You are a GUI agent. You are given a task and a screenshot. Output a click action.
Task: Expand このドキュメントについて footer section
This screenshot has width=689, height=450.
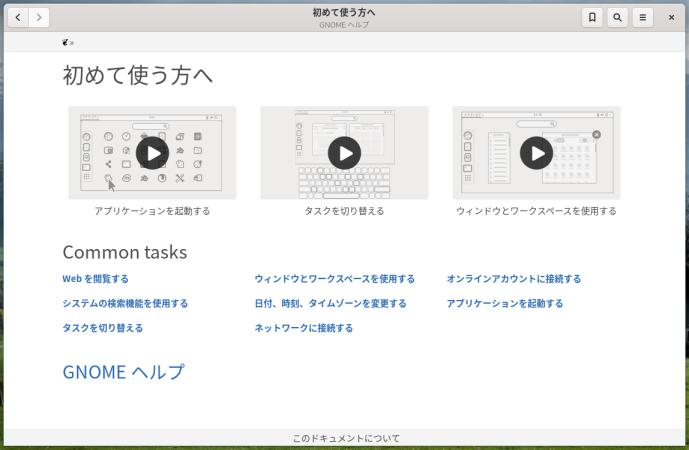[x=346, y=438]
